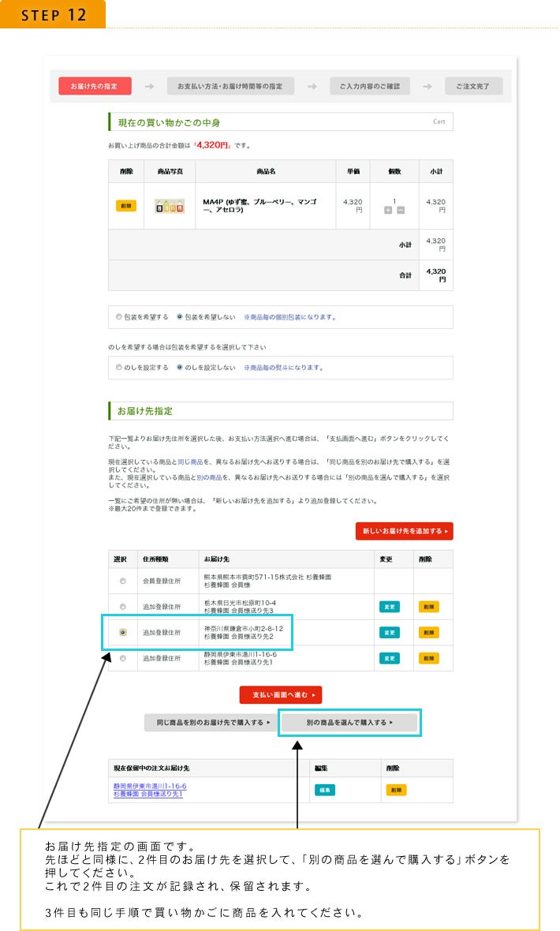
Task: Click 変更 for the 栃木県日光市 address
Action: (x=389, y=607)
